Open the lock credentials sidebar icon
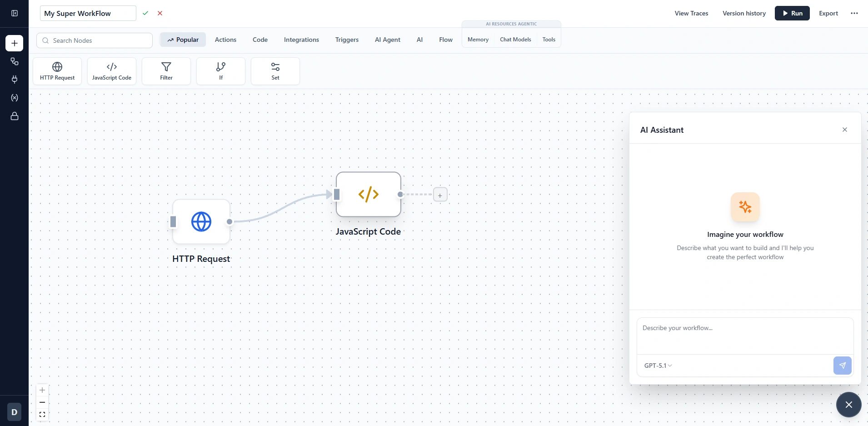This screenshot has width=868, height=426. pos(15,116)
